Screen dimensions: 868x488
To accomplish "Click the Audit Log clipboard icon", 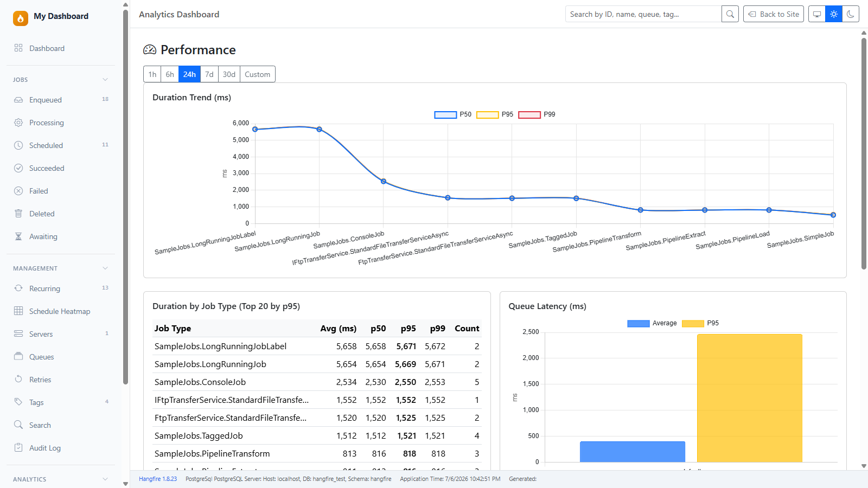I will click(18, 448).
